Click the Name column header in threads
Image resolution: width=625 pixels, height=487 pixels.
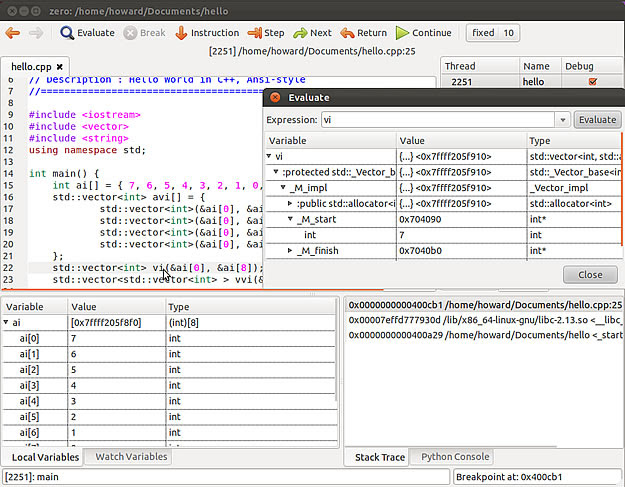click(540, 66)
